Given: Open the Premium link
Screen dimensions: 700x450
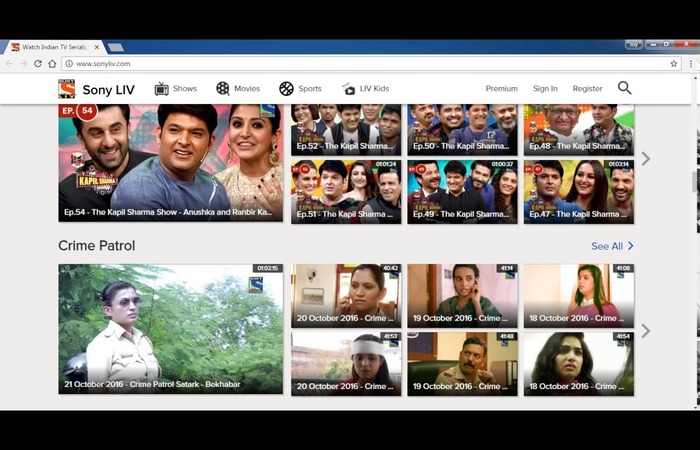Looking at the screenshot, I should 502,88.
